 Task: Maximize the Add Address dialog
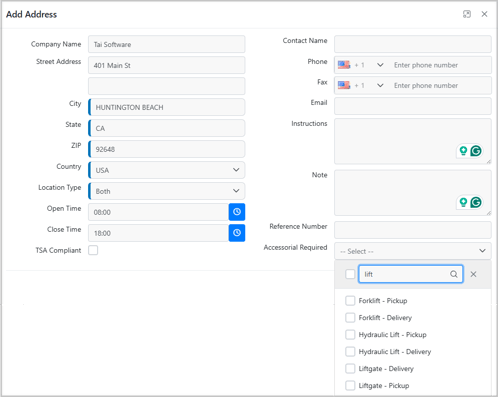click(467, 14)
